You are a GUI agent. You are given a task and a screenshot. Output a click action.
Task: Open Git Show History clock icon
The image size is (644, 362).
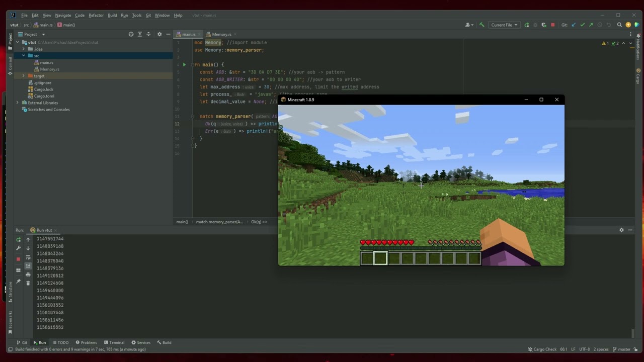pyautogui.click(x=600, y=25)
